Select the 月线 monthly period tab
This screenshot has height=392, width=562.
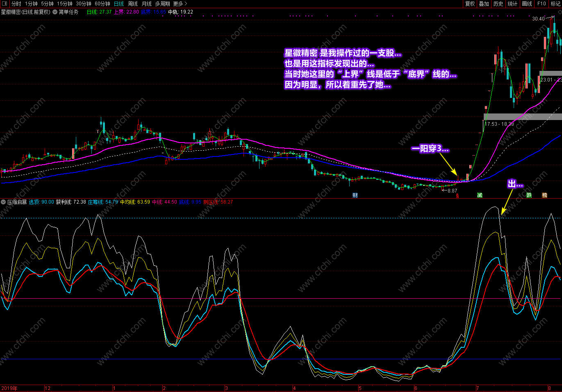click(147, 4)
